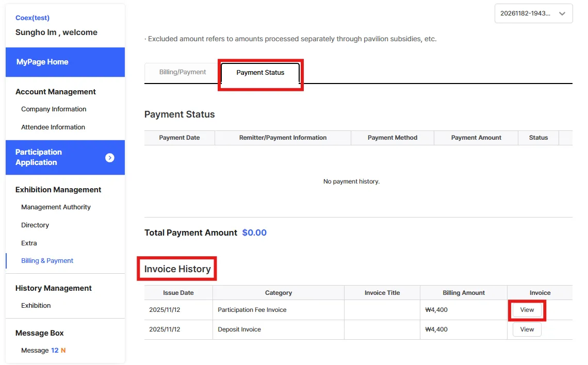Click the Participation Application menu
Viewport: 588px width, 365px height.
39,157
